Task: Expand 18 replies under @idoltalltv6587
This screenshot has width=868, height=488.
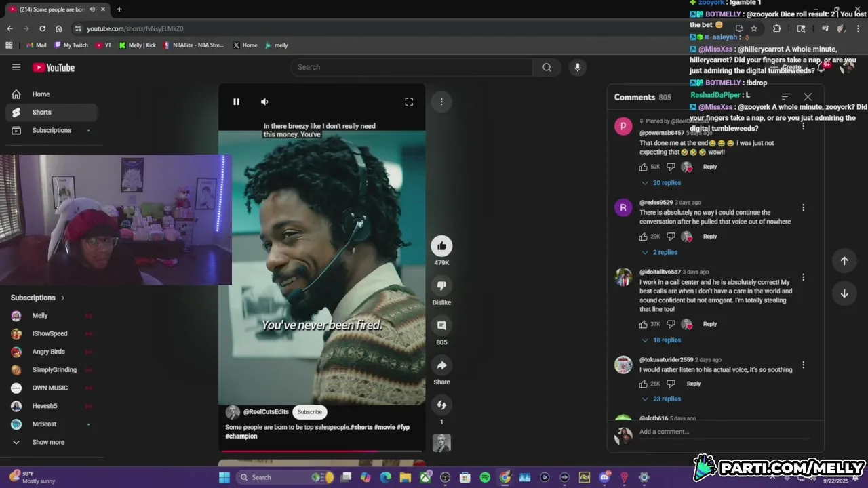Action: [x=661, y=340]
